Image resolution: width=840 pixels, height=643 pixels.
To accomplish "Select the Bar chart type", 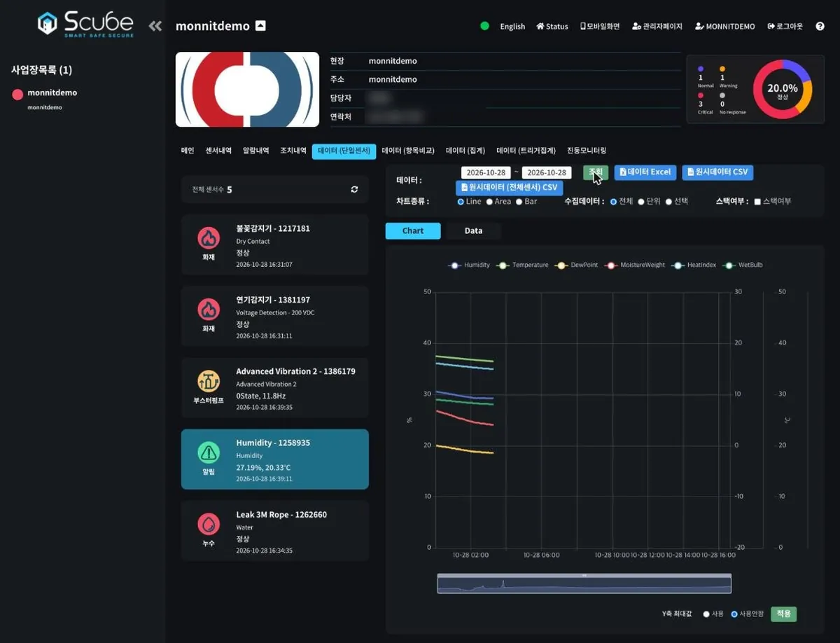I will tap(519, 202).
